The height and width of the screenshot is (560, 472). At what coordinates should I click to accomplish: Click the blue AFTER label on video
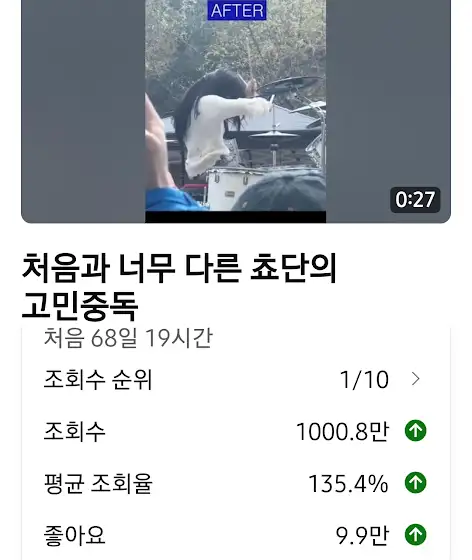[x=237, y=10]
